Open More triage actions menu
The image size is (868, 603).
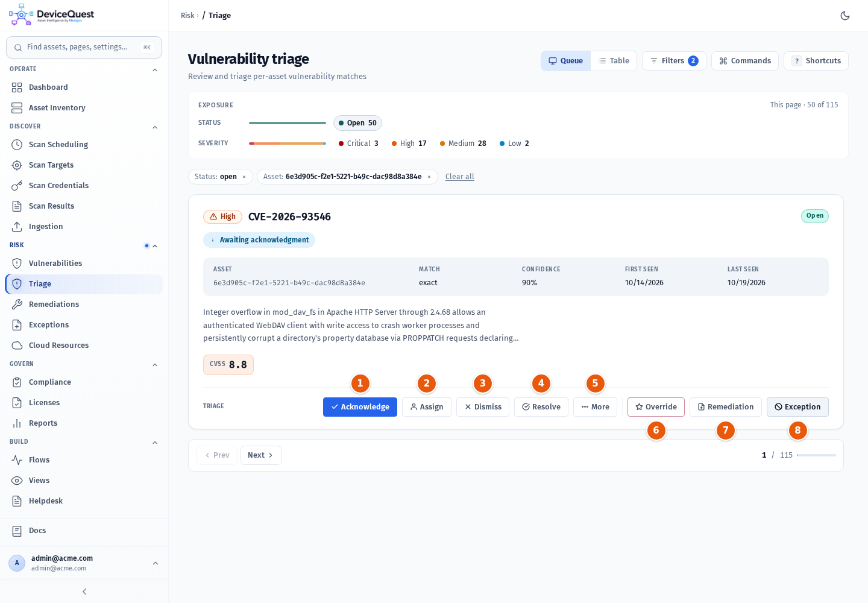595,407
